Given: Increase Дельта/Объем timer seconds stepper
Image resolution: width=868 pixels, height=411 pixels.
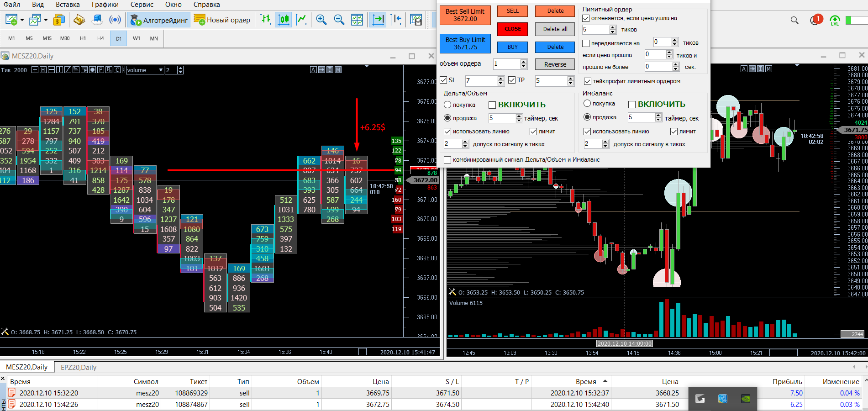Looking at the screenshot, I should pyautogui.click(x=519, y=116).
